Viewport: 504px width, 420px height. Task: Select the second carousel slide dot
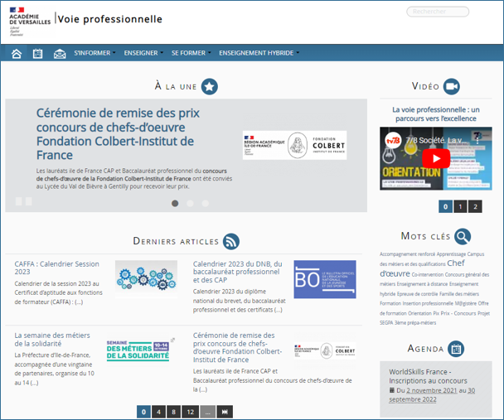tap(190, 203)
